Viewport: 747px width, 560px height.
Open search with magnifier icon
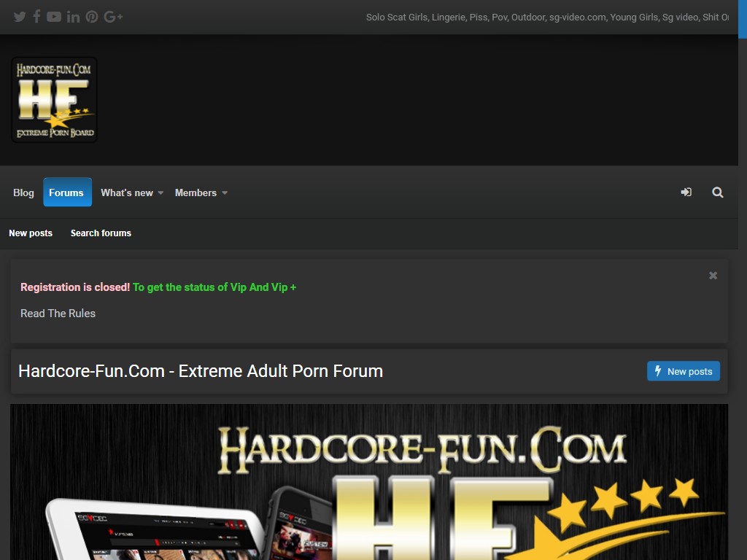click(718, 192)
